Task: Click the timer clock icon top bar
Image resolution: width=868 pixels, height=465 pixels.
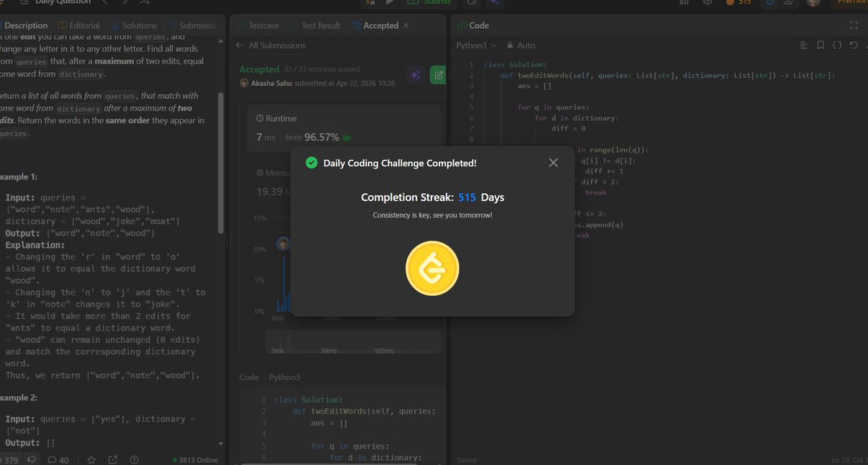Action: 770,2
